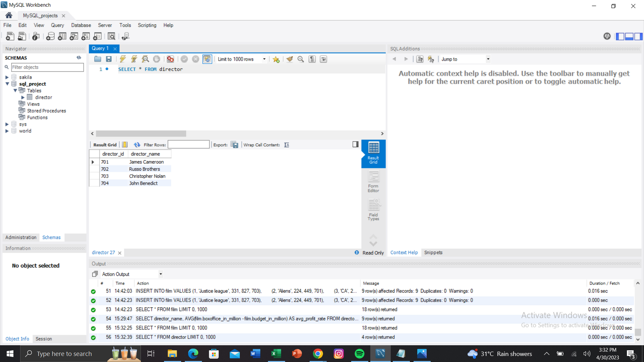Open the inspector for selected object
Viewport: 644px width, 362px height.
(x=36, y=36)
